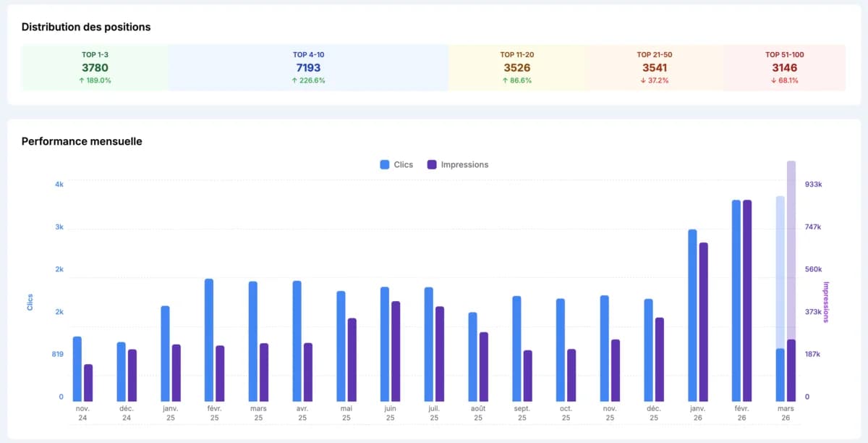
Task: Click the up-arrow next to 226.6%
Action: coord(294,80)
